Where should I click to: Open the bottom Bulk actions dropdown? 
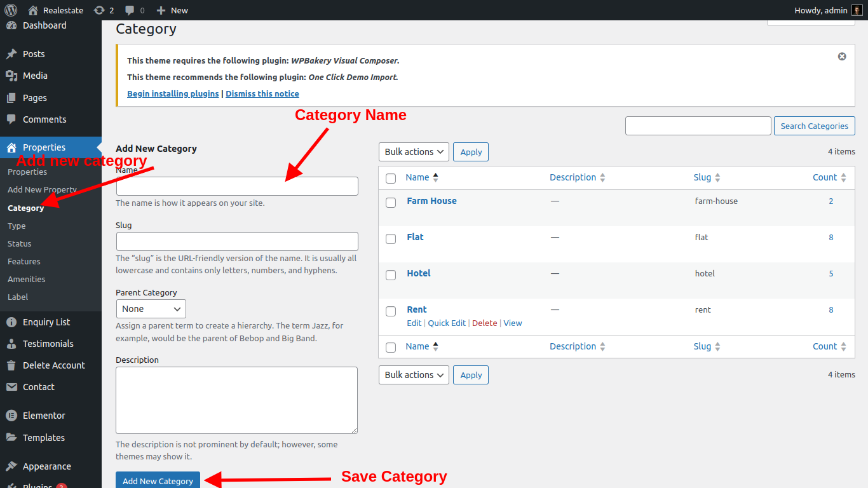(414, 375)
